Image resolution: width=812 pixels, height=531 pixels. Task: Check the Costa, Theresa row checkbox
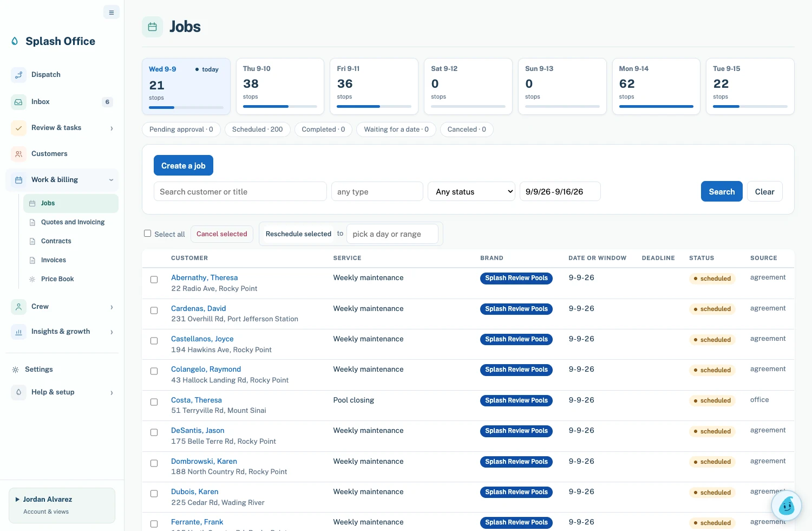point(154,402)
